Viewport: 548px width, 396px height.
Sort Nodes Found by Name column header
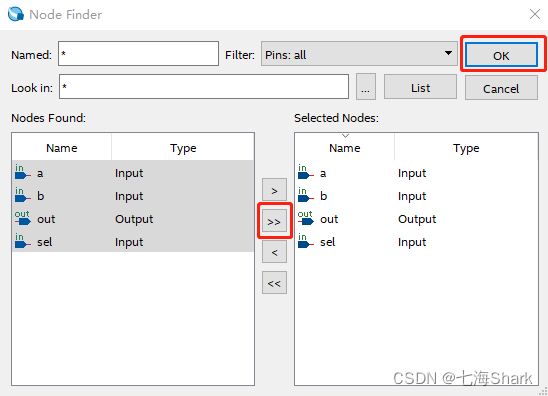click(62, 148)
